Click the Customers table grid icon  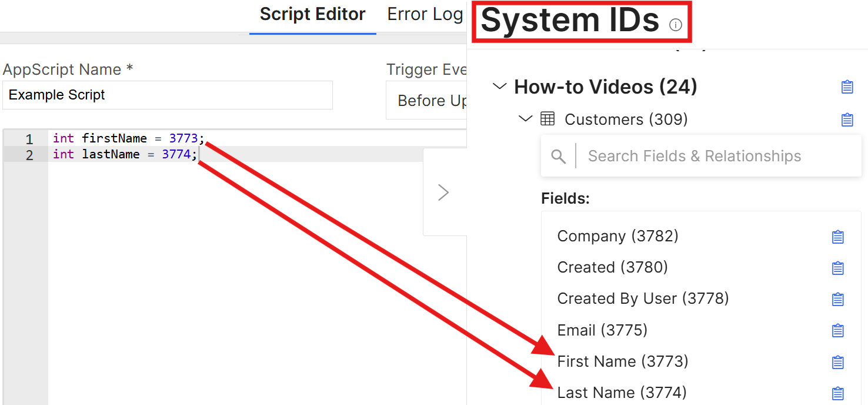pos(547,119)
